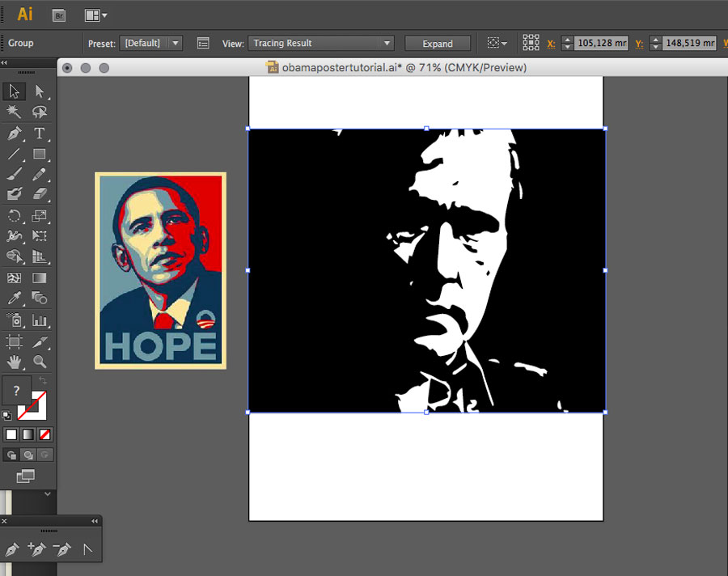Activate the Zoom tool
Image resolution: width=728 pixels, height=576 pixels.
coord(40,362)
